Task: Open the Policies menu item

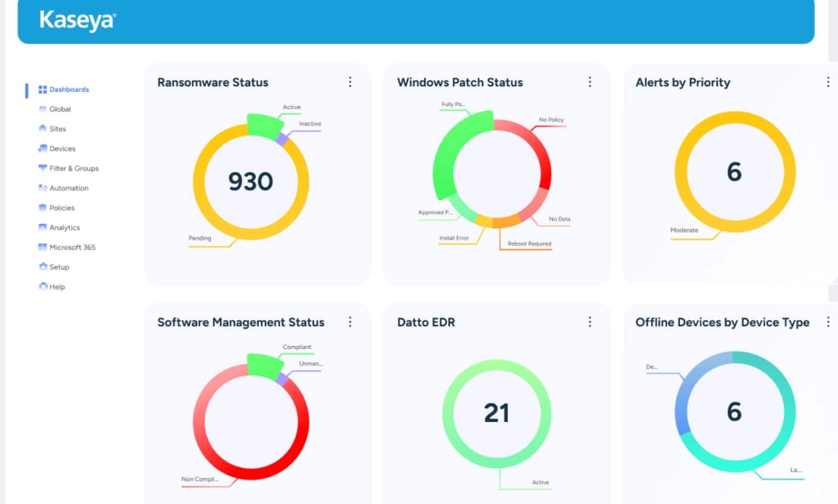Action: [61, 208]
